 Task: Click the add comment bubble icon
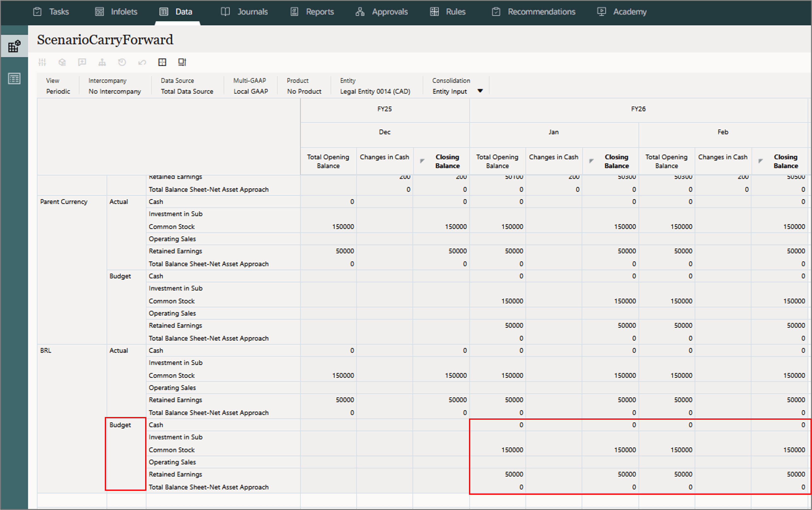(82, 62)
